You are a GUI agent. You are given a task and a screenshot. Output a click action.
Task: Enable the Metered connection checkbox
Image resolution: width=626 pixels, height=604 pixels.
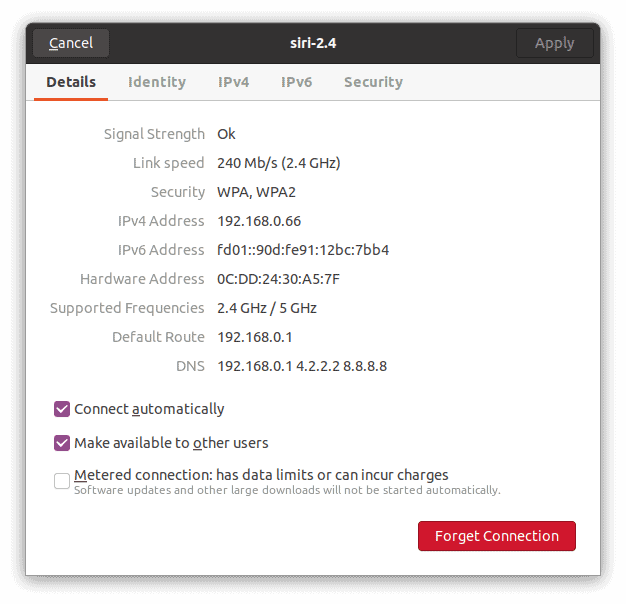62,481
